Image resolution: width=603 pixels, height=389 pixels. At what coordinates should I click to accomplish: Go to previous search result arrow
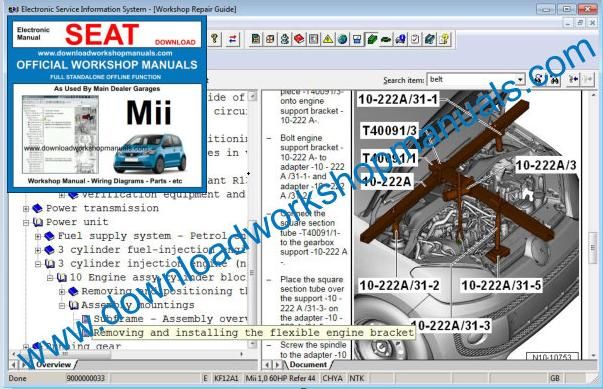(x=573, y=79)
